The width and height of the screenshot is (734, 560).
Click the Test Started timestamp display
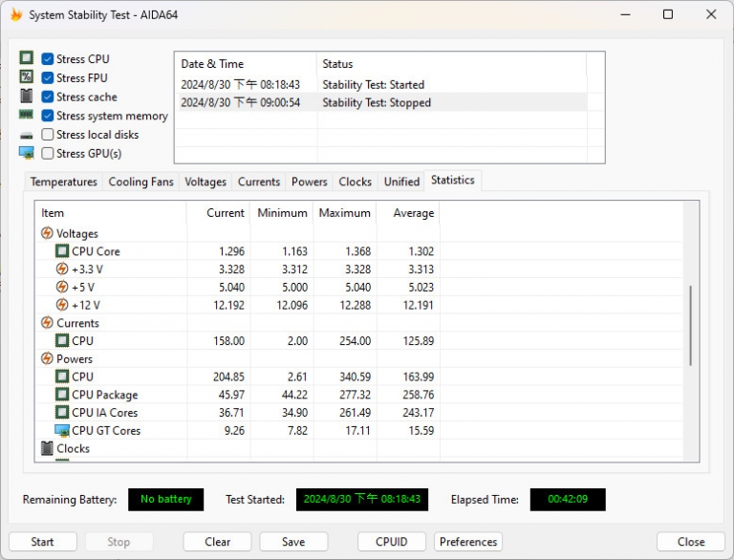click(362, 499)
